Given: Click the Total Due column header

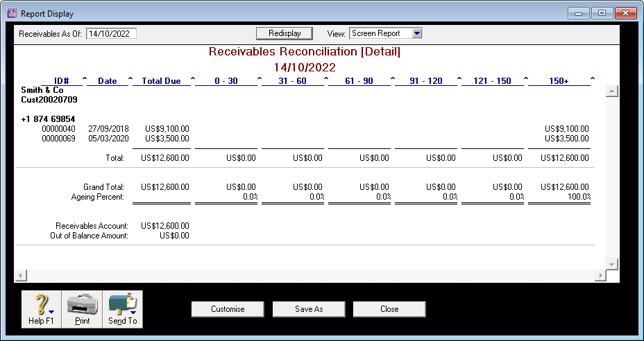Looking at the screenshot, I should [x=161, y=81].
